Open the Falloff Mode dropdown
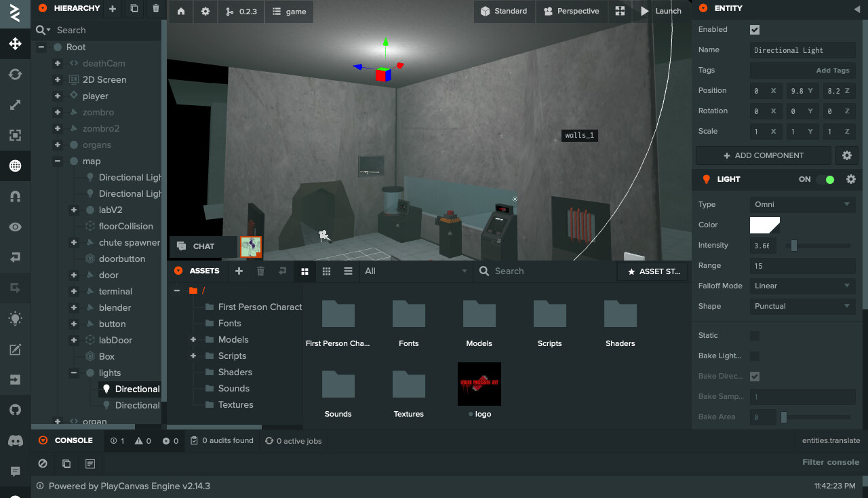Screen dimensions: 868x498 [x=802, y=286]
